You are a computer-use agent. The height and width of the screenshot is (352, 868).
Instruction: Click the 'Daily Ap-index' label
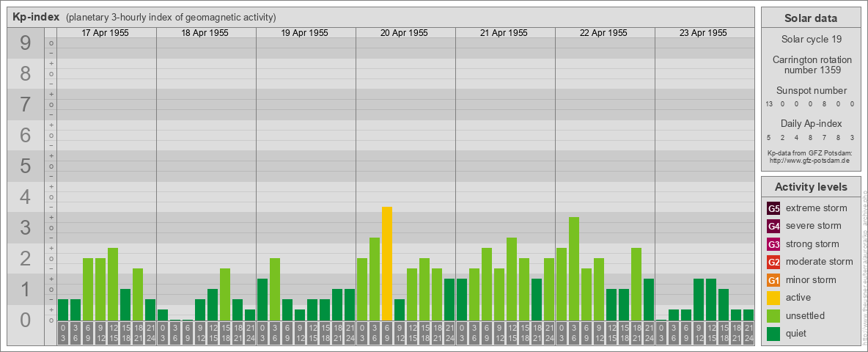[811, 123]
